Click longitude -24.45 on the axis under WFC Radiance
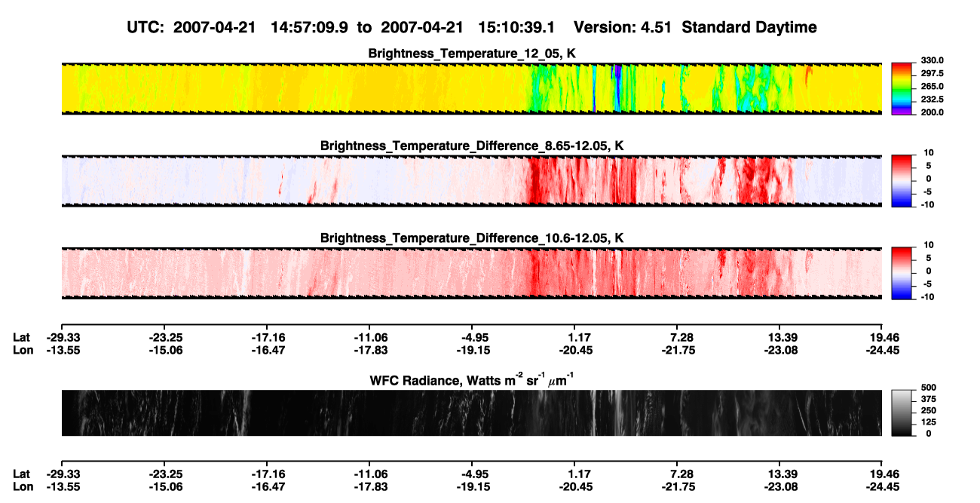The image size is (980, 503). [x=884, y=486]
